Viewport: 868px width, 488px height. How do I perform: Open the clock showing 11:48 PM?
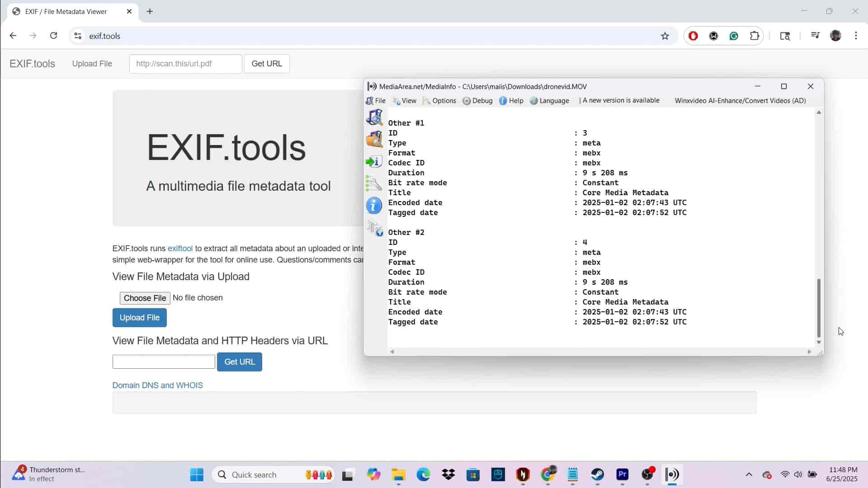click(x=842, y=474)
